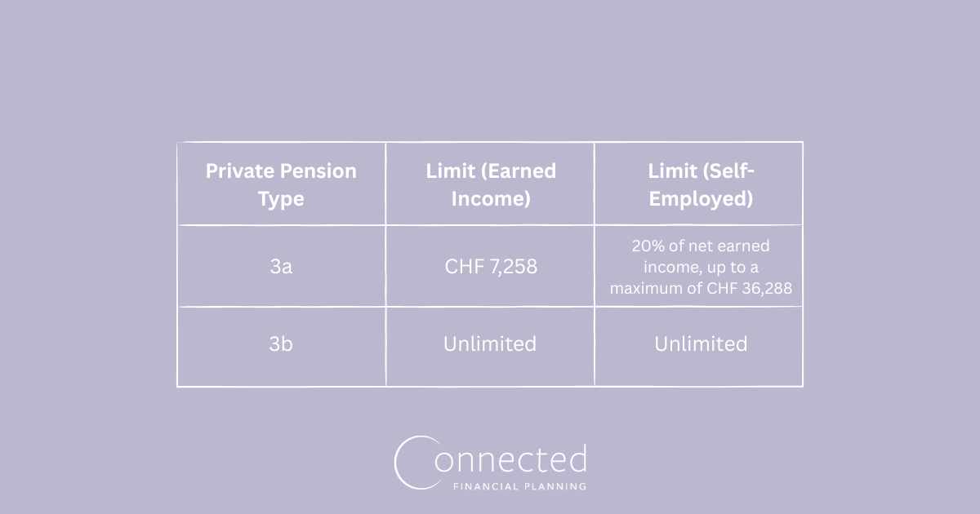Select the 3b pension type cell
The height and width of the screenshot is (514, 980).
click(281, 344)
